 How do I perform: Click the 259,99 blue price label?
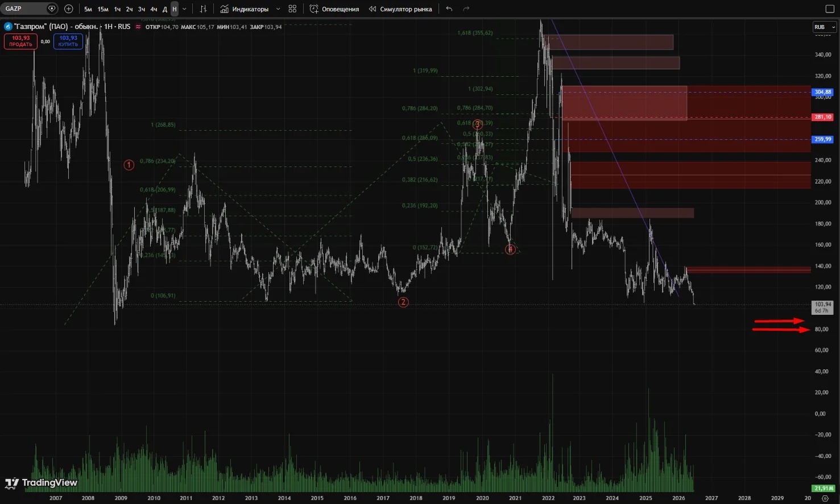coord(823,139)
